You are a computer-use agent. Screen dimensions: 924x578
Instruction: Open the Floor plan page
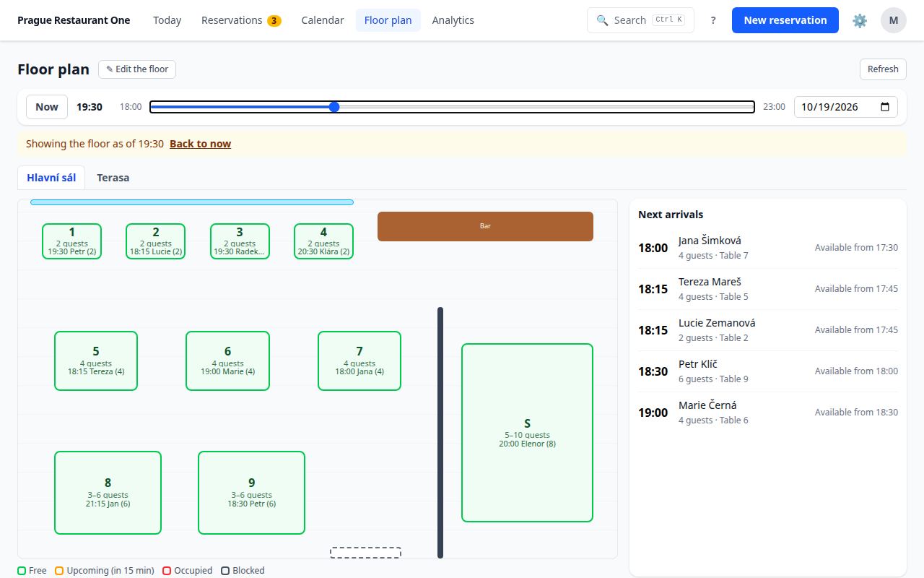[388, 20]
